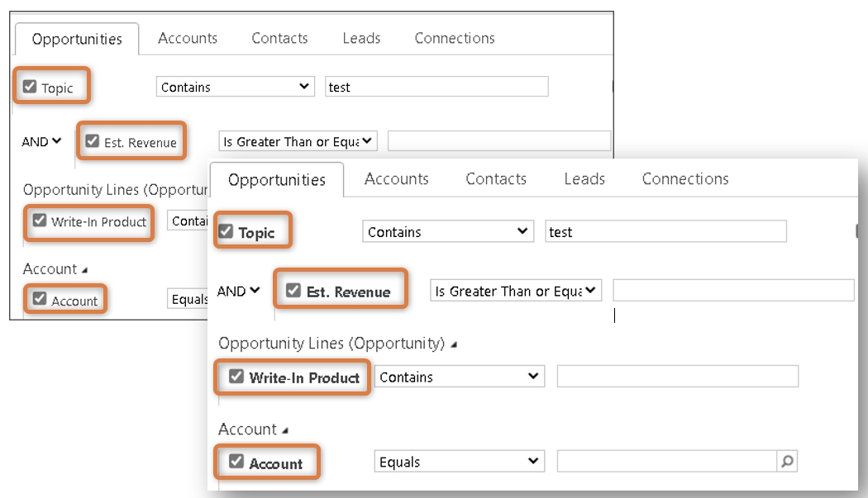Click the Topic 'test' text field in front panel
This screenshot has width=868, height=498.
coord(665,232)
